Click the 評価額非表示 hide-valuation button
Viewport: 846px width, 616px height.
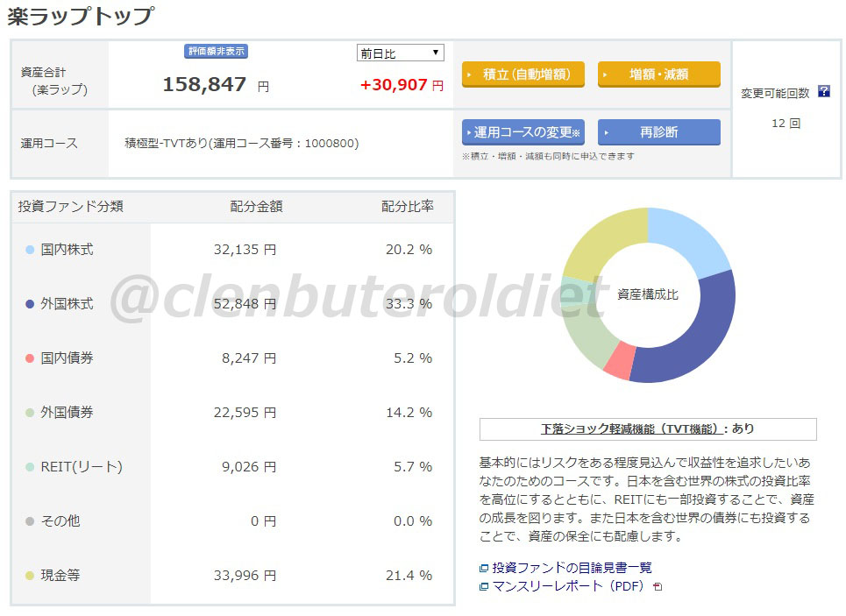pos(216,51)
